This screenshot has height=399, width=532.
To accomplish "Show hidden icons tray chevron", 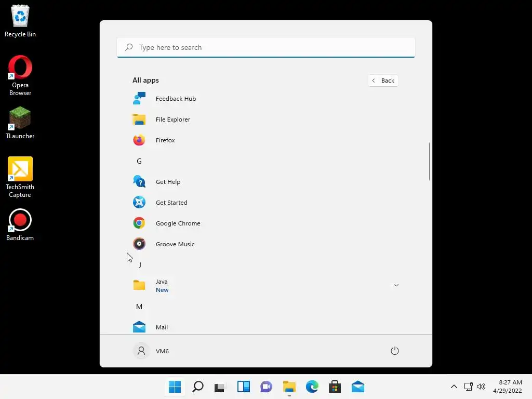I will pyautogui.click(x=454, y=387).
